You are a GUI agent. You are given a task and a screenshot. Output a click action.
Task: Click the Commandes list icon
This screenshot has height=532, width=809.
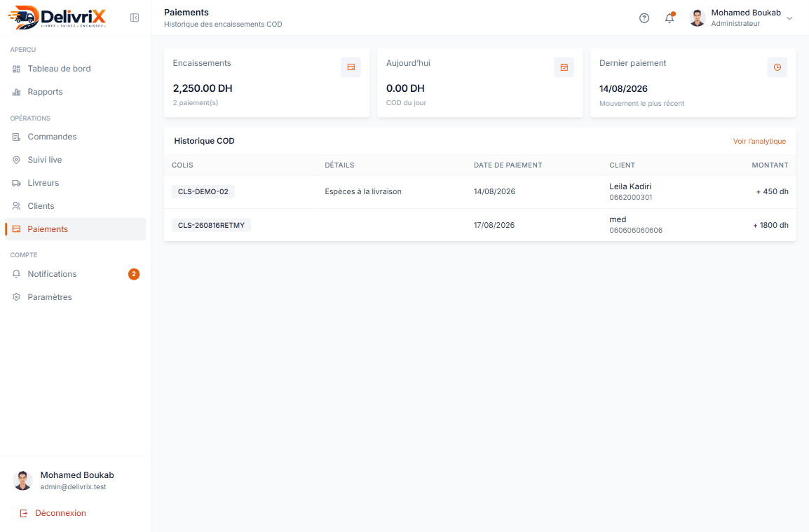(17, 137)
